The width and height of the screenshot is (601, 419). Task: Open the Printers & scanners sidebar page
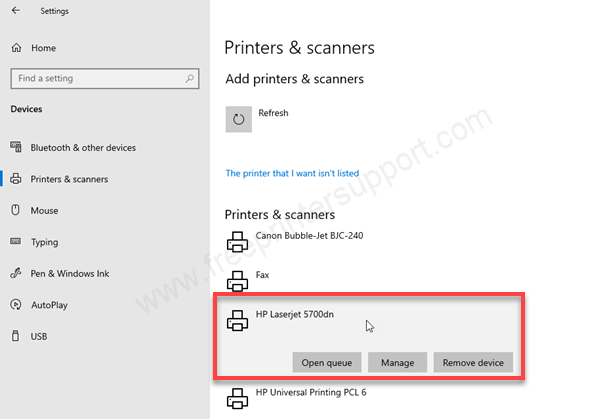tap(69, 179)
